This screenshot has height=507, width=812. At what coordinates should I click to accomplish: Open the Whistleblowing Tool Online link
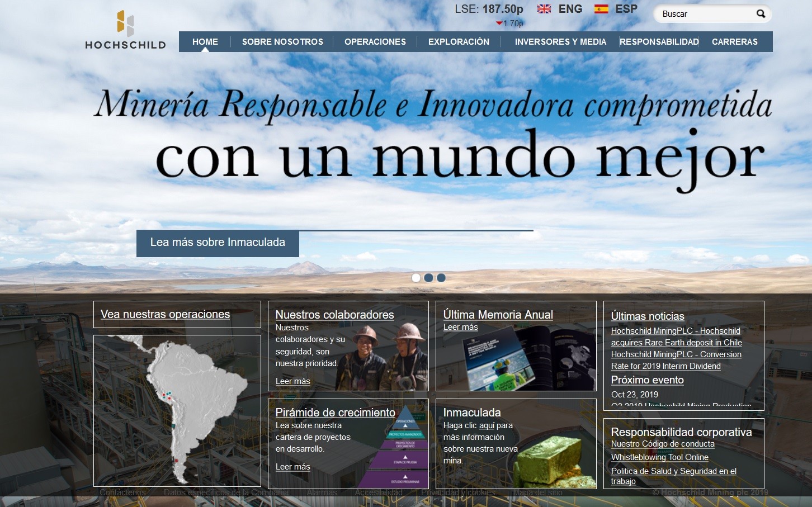pos(659,457)
